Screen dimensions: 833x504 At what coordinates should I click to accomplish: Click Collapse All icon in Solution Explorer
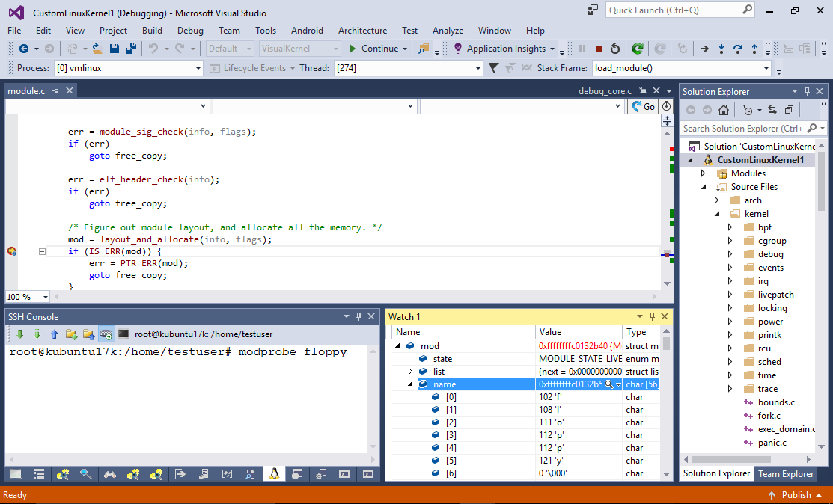coord(789,110)
